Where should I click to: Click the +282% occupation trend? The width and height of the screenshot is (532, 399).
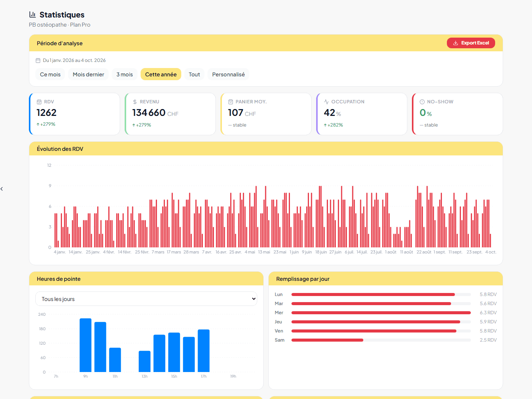333,125
